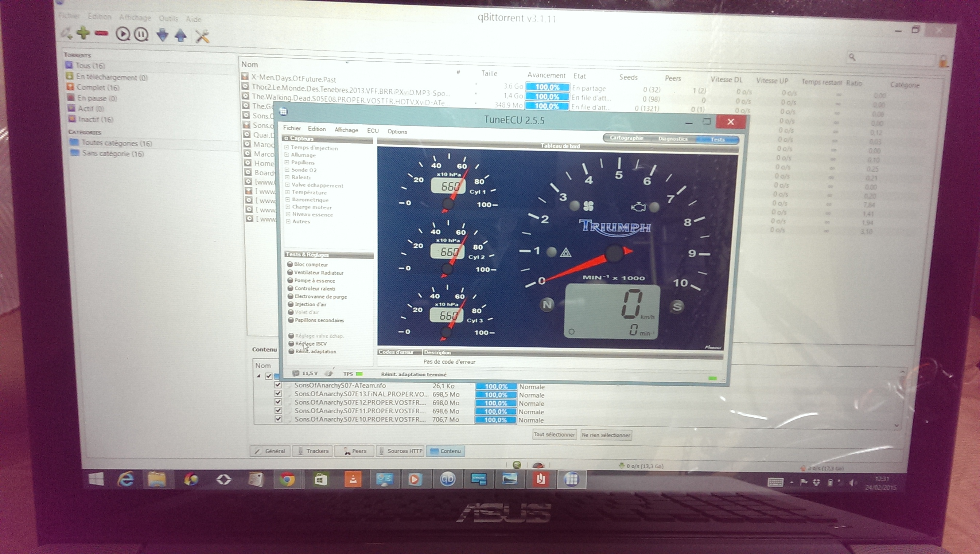This screenshot has height=554, width=980.
Task: Open TuneECU Options menu
Action: click(397, 131)
